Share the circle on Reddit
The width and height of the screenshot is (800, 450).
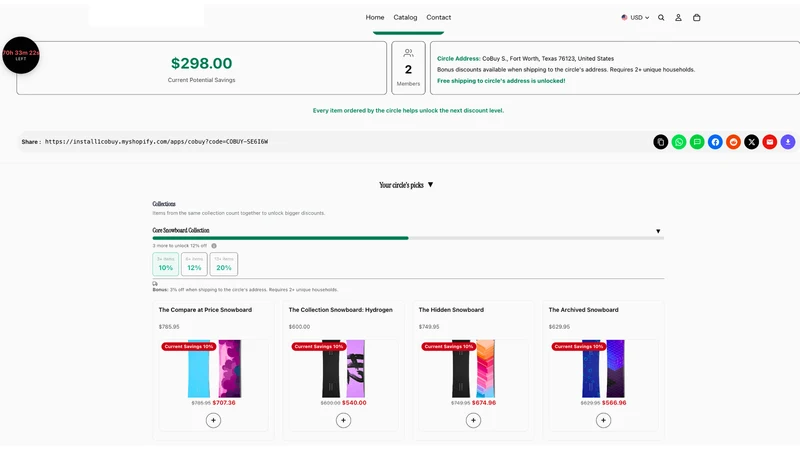click(733, 142)
